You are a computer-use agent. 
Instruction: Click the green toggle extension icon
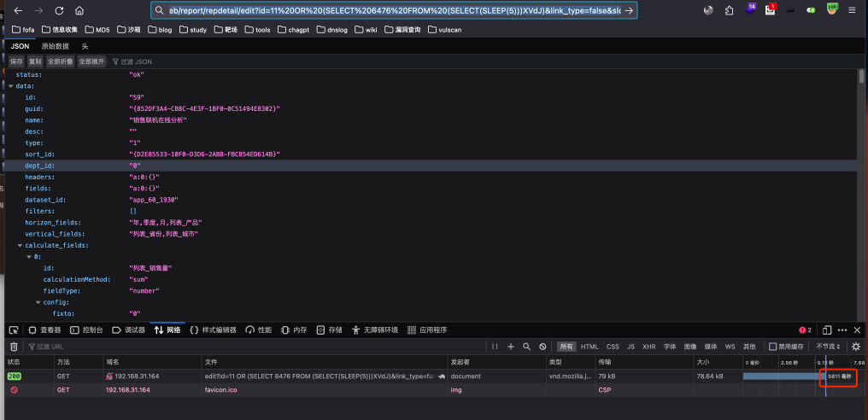click(x=812, y=10)
